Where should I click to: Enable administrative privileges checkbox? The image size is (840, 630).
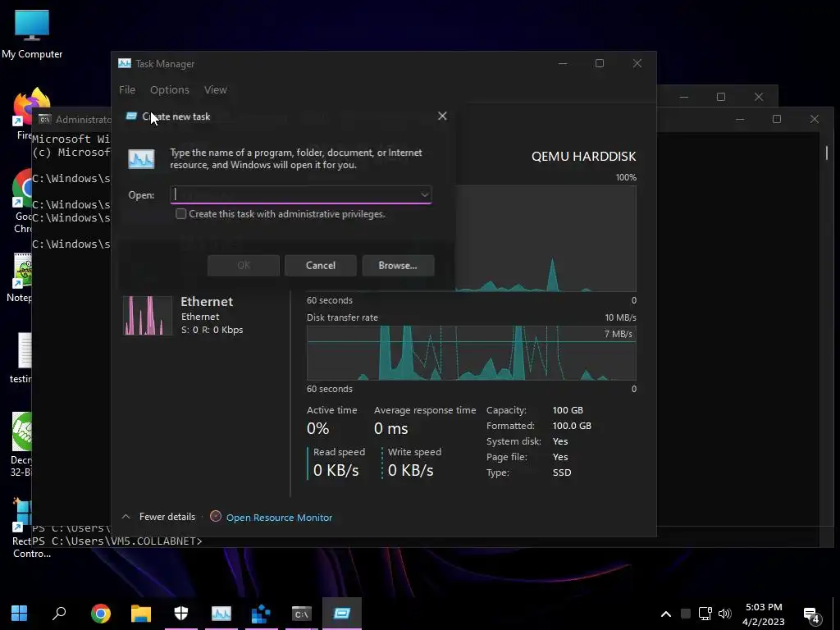181,214
